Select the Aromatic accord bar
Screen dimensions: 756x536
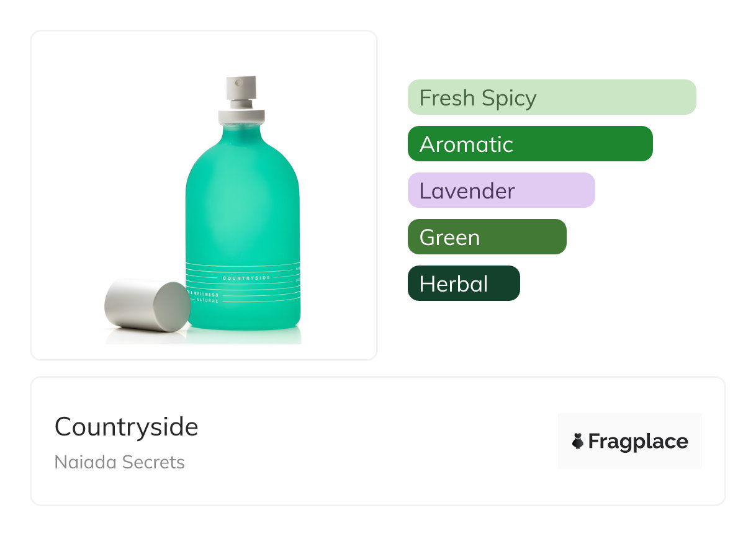click(x=529, y=144)
